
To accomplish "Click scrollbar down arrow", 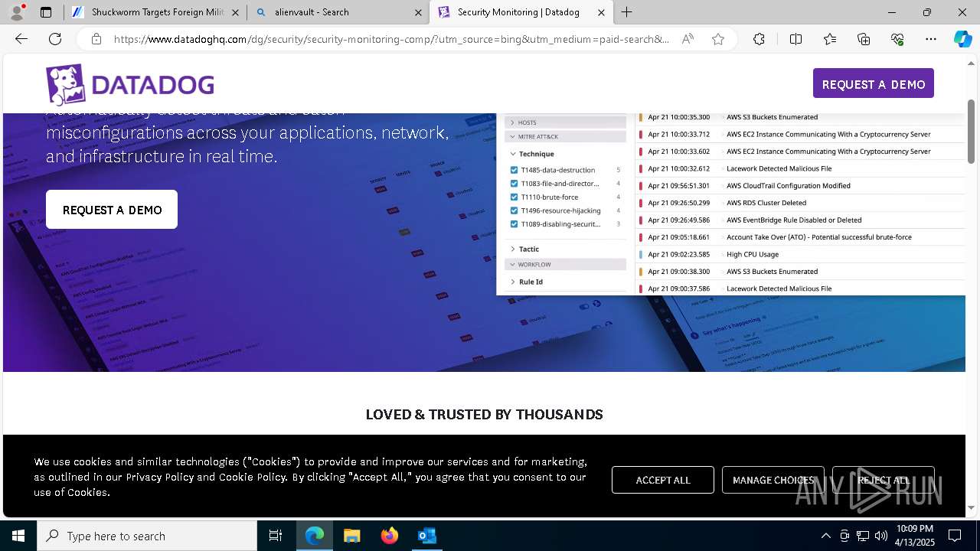I will pos(972,507).
